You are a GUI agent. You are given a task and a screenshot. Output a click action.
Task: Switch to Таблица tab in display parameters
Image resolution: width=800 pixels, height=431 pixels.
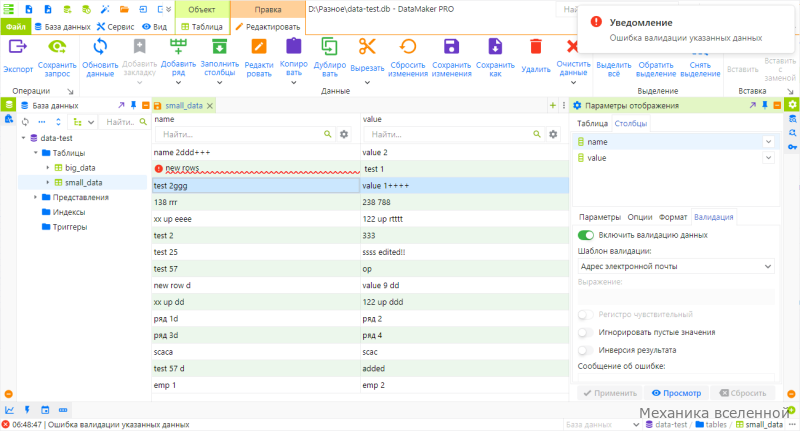[x=592, y=123]
